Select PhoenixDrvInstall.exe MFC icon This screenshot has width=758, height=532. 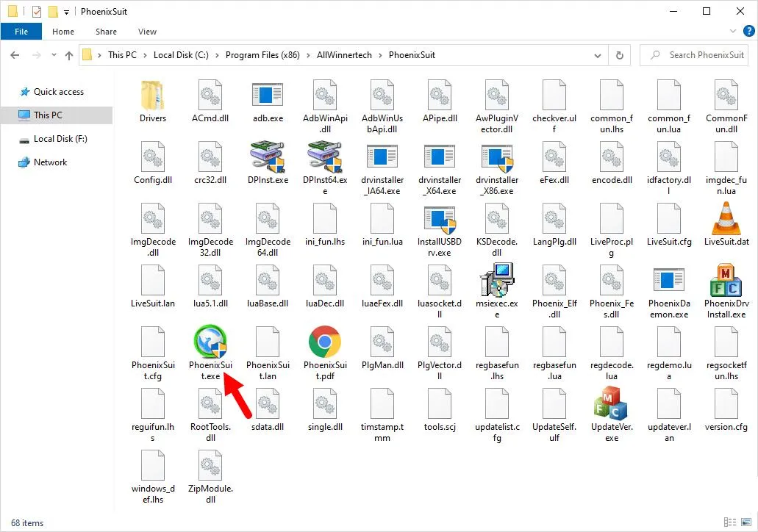pos(726,280)
